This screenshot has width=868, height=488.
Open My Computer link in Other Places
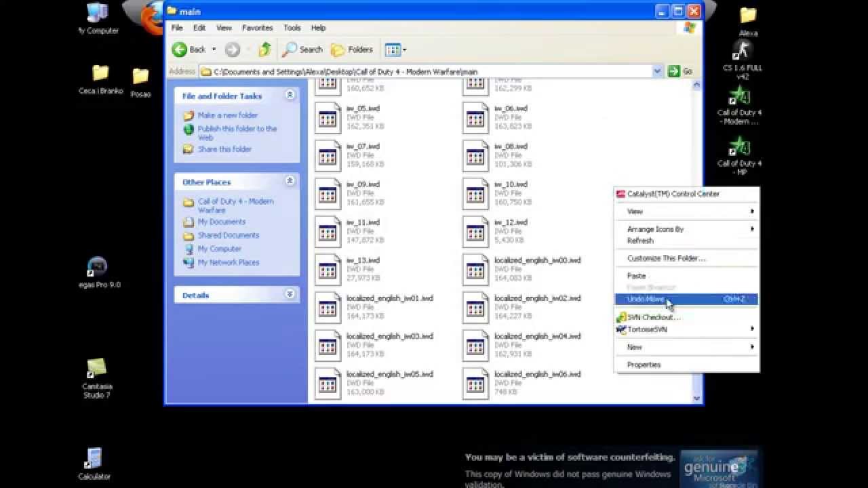coord(220,249)
